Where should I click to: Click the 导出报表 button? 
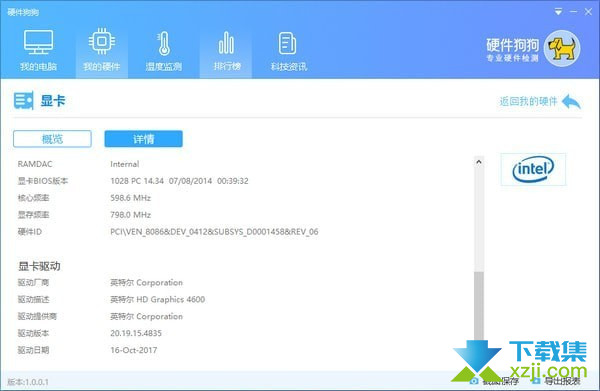[x=557, y=381]
